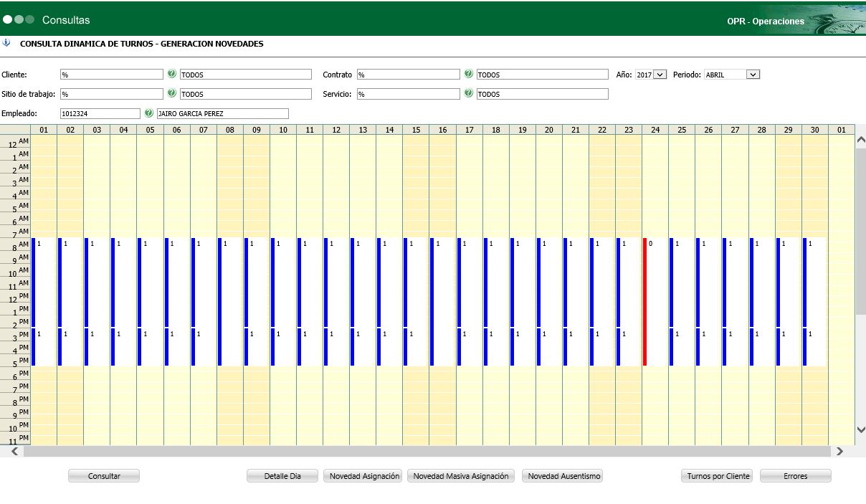Screen dimensions: 866x504
Task: Open Detalle Día
Action: pyautogui.click(x=282, y=476)
